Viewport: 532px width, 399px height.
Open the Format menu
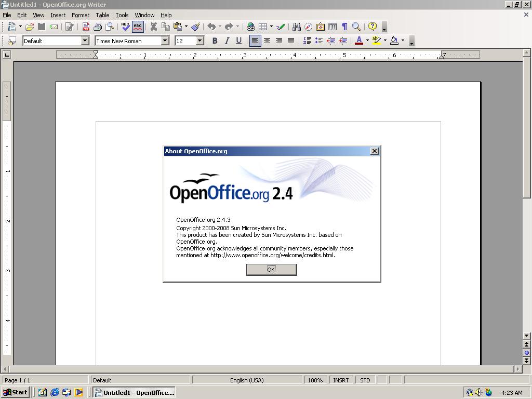(81, 15)
